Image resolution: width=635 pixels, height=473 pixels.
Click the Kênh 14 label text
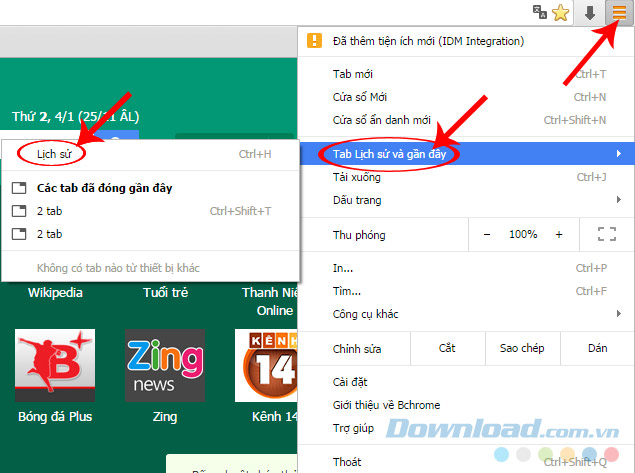275,417
